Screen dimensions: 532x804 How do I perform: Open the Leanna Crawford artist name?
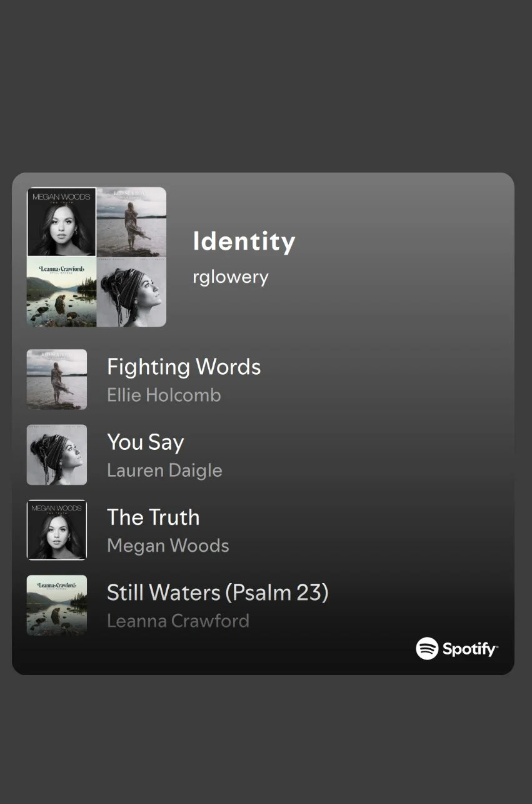point(178,621)
